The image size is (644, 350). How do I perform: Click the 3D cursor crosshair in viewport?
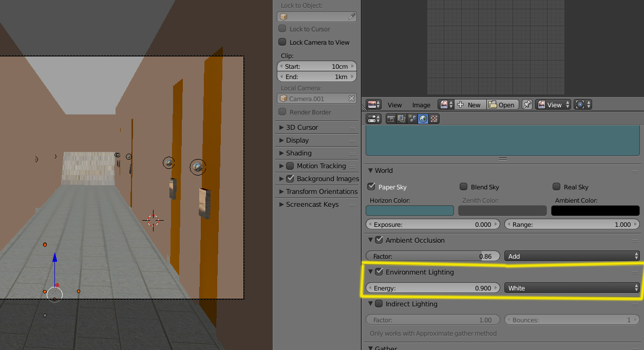(x=153, y=221)
